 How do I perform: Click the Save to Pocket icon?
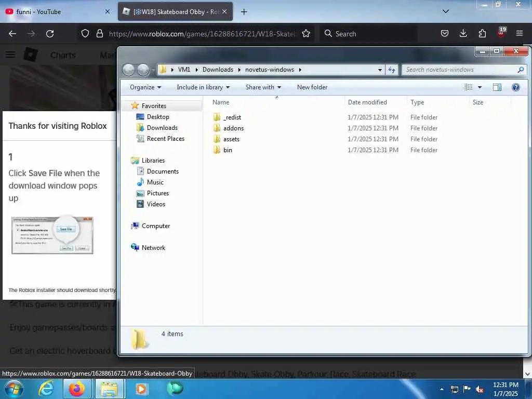tap(445, 33)
